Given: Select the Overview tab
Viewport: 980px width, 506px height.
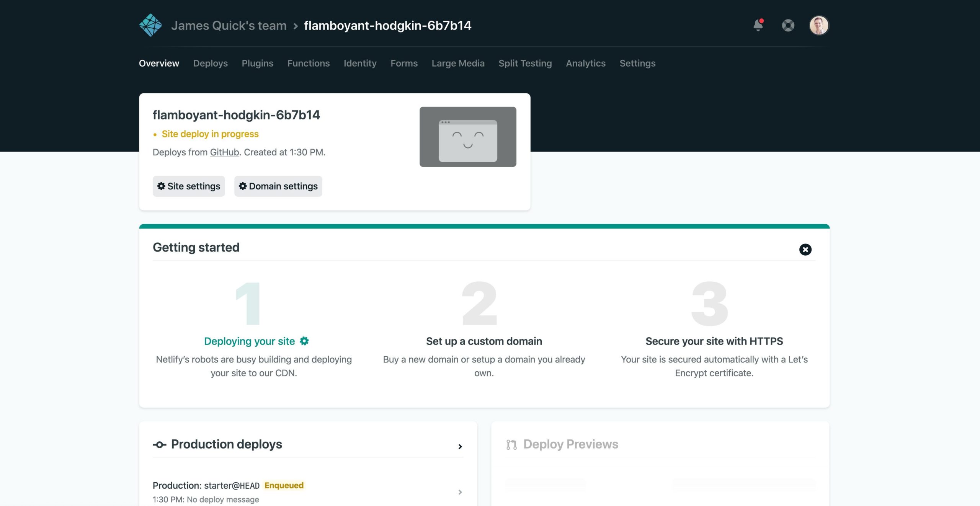Looking at the screenshot, I should pos(159,63).
